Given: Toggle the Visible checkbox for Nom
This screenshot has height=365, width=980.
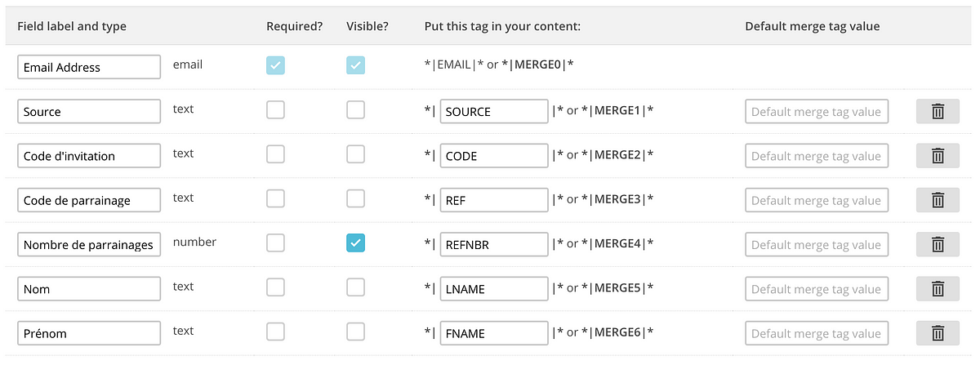Looking at the screenshot, I should [x=356, y=287].
